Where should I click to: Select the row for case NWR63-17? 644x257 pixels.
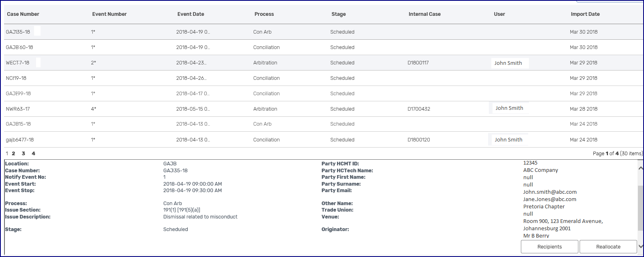17,109
